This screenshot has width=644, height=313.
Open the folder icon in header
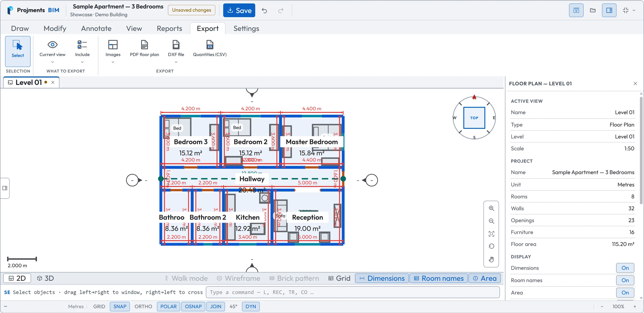point(593,10)
